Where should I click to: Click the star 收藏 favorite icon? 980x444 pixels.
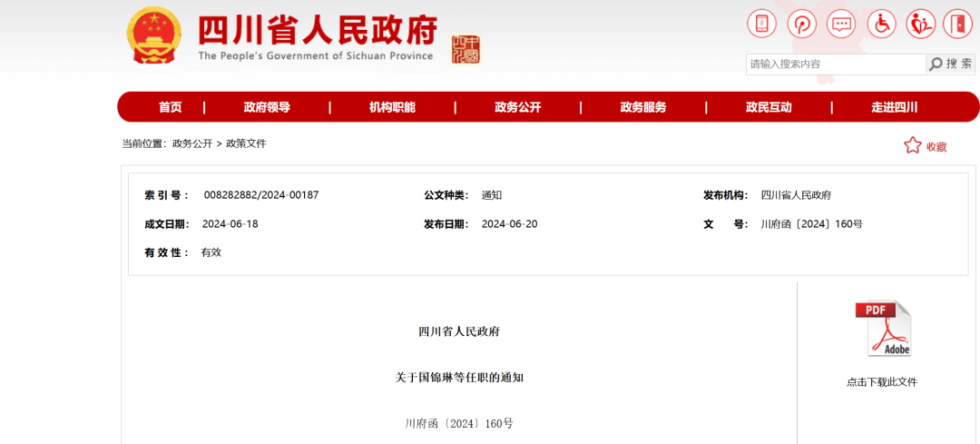pyautogui.click(x=912, y=145)
